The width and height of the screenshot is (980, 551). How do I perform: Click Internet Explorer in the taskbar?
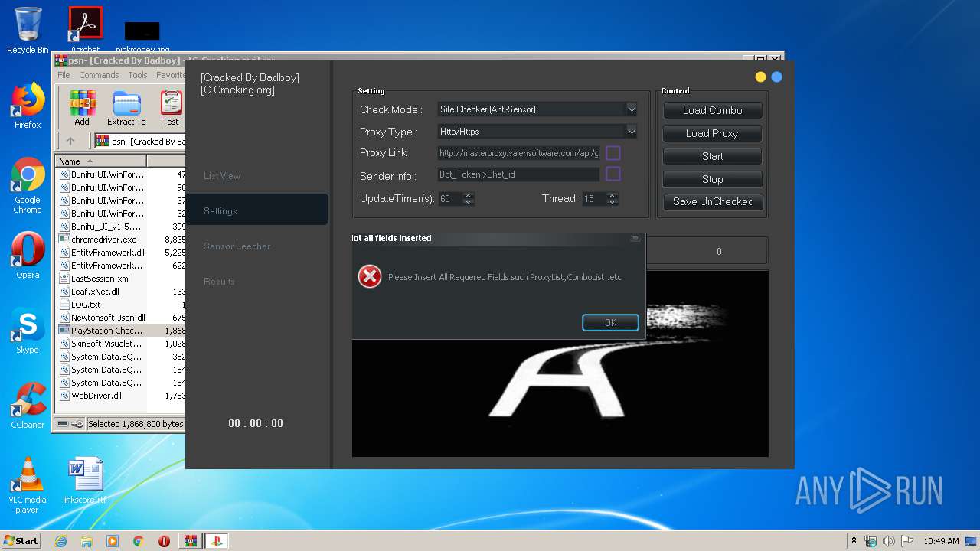(x=60, y=541)
